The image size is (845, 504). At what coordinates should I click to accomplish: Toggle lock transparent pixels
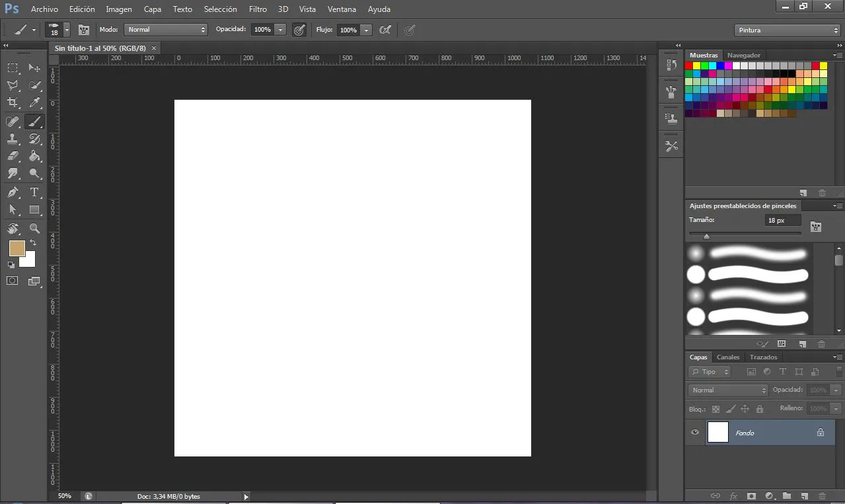[x=716, y=409]
